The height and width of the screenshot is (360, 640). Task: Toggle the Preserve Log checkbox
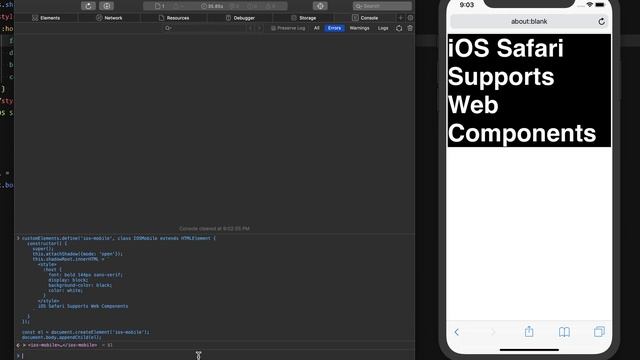pos(273,28)
